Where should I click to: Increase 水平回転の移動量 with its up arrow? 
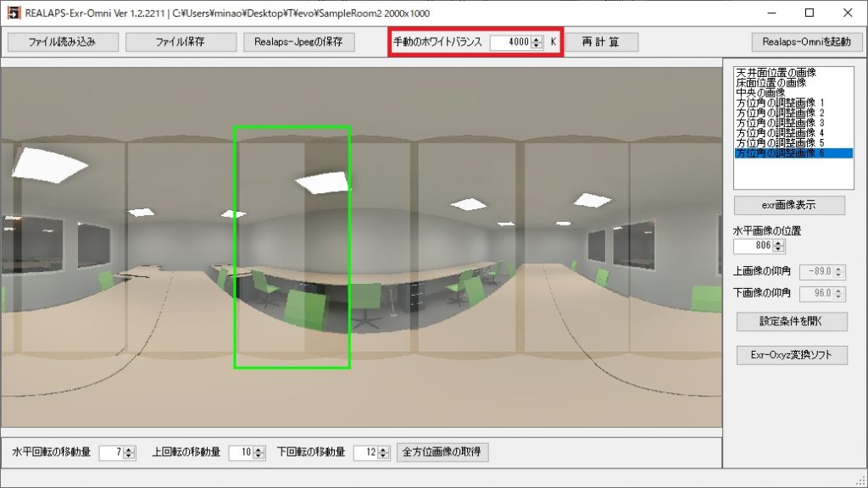(x=126, y=448)
